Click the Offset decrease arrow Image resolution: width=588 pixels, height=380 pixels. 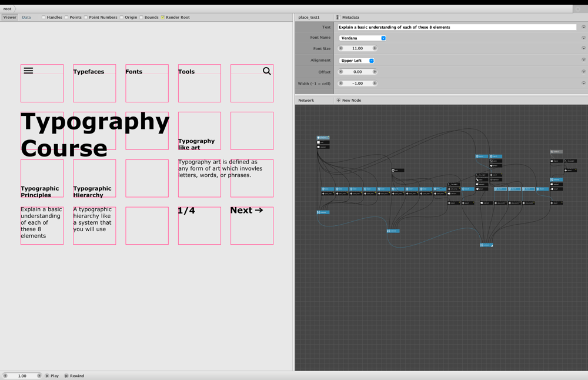(x=341, y=72)
